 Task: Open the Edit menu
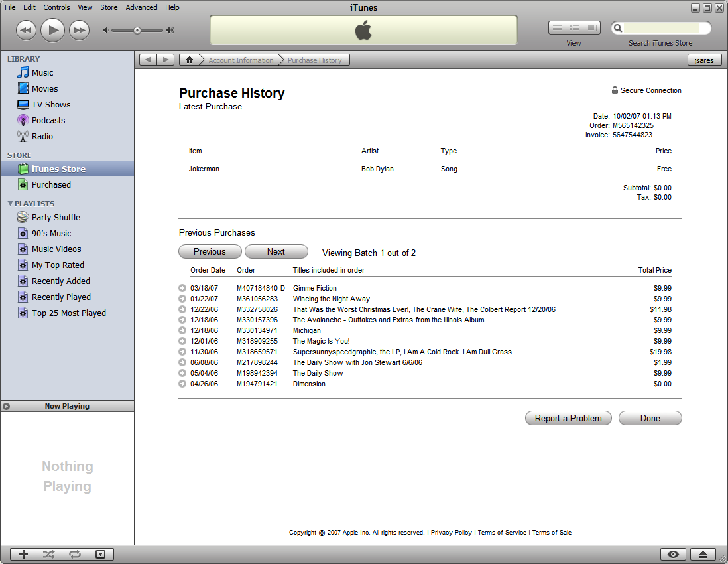pos(29,7)
